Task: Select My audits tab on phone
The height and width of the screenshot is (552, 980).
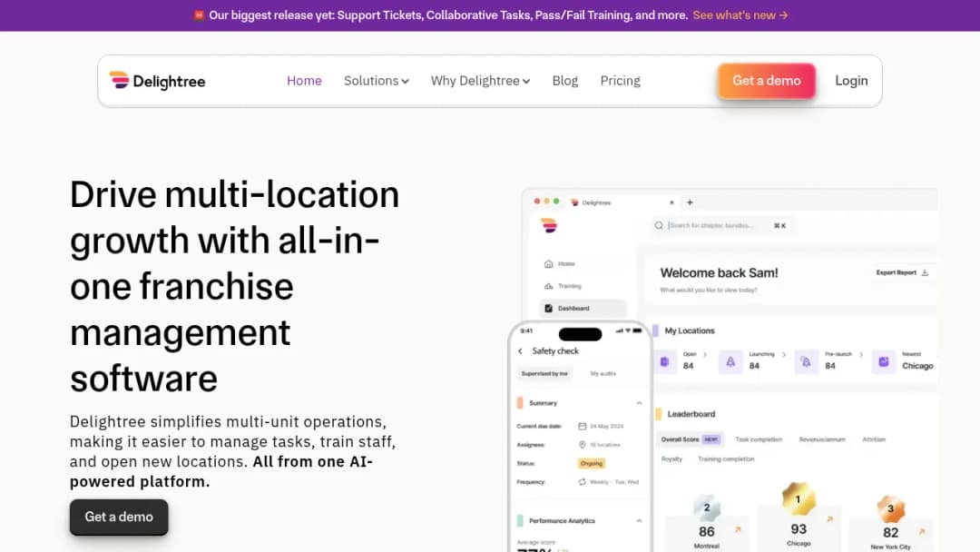Action: point(603,373)
